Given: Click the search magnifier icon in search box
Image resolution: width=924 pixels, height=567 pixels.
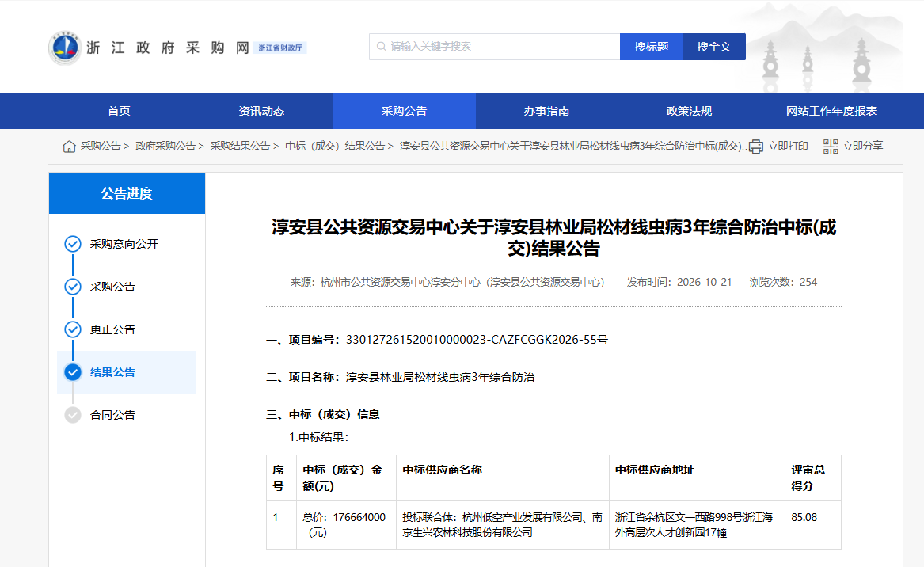Looking at the screenshot, I should [382, 47].
